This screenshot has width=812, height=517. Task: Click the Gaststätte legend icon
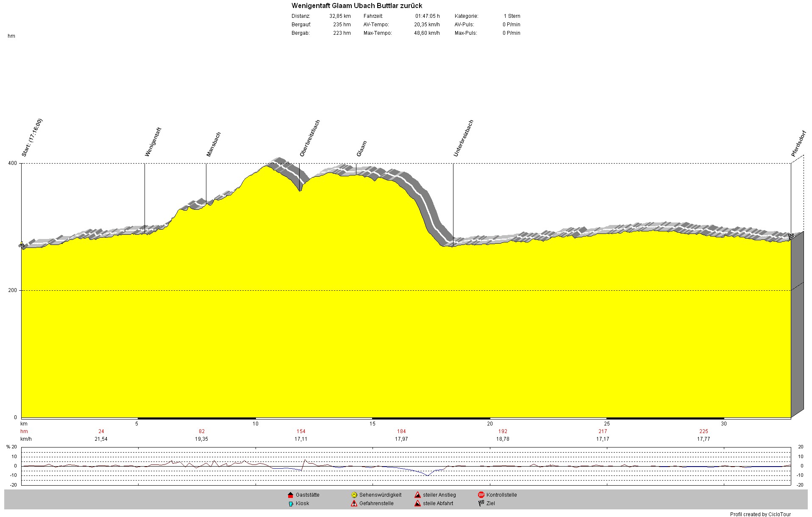tap(290, 495)
